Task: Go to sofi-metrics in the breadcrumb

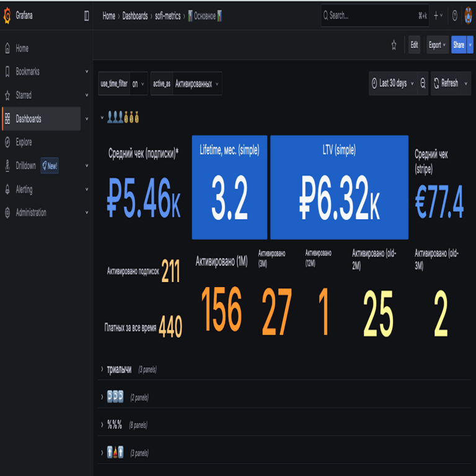Action: (x=167, y=16)
